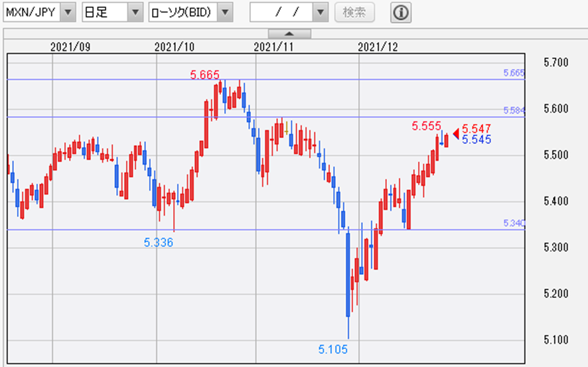The width and height of the screenshot is (588, 367).
Task: Click the 5.105 lowest price label
Action: tap(332, 350)
